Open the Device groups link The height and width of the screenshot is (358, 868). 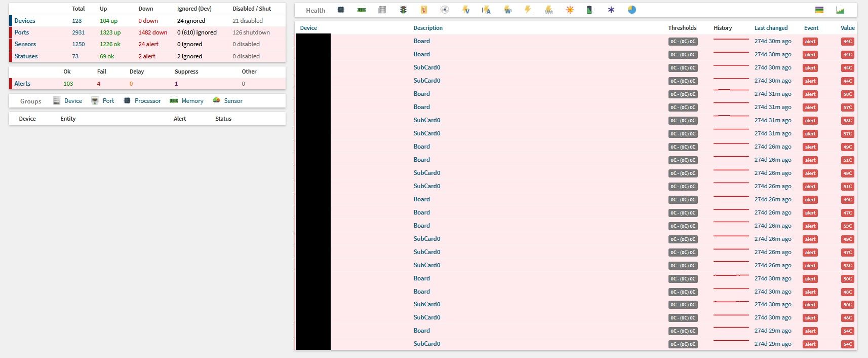73,101
